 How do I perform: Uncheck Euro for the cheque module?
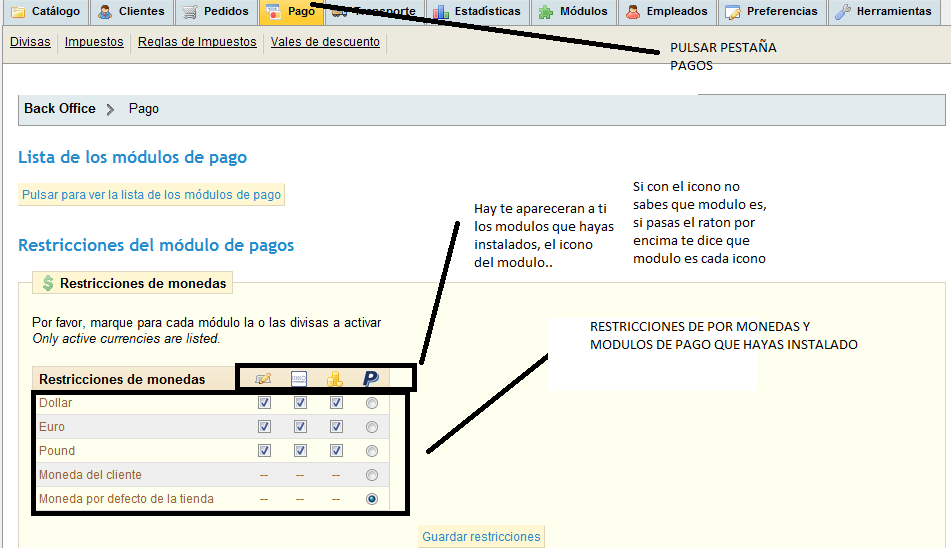pos(264,427)
